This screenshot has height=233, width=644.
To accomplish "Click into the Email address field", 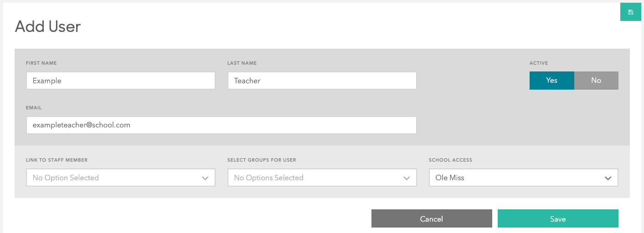I will [221, 125].
